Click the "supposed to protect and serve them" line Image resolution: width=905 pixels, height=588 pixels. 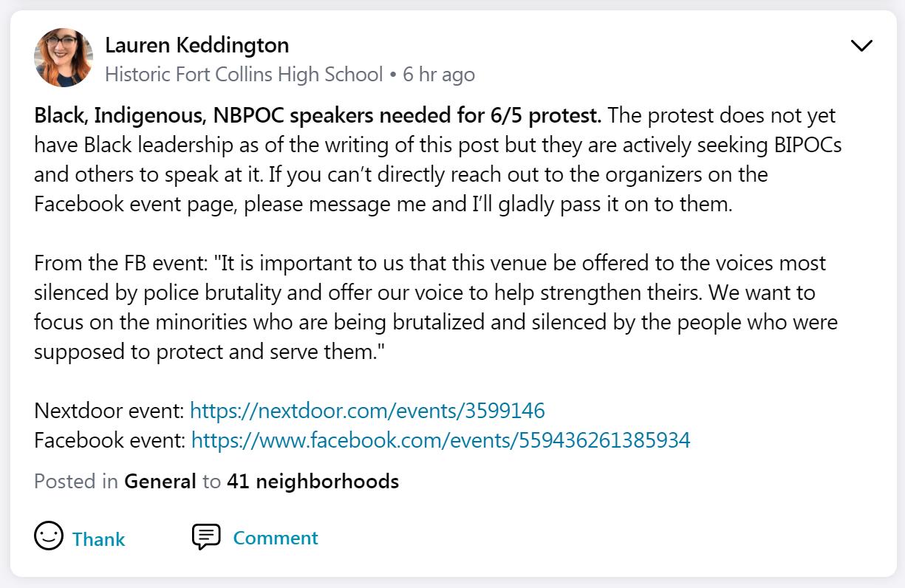[x=211, y=352]
